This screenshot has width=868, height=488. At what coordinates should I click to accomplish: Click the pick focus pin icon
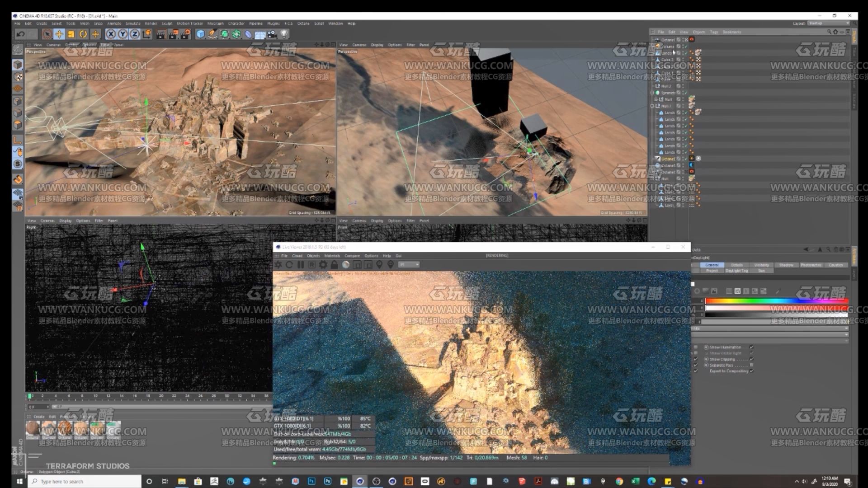pos(379,265)
